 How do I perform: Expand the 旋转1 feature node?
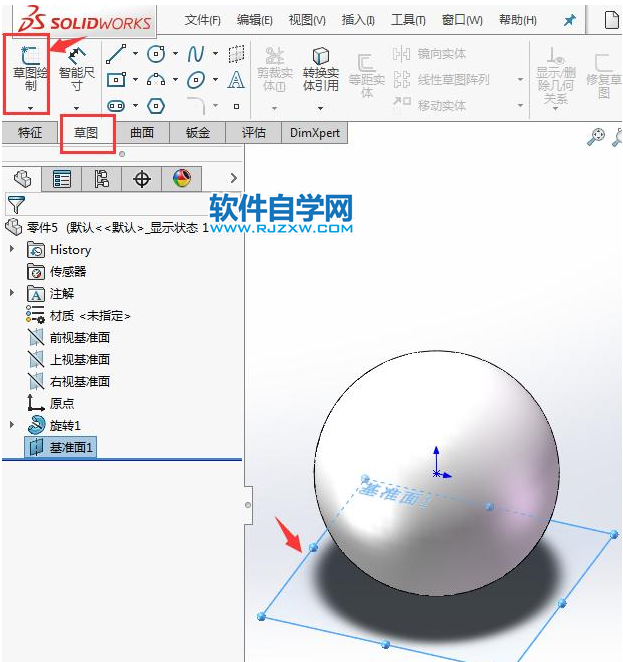(x=12, y=425)
